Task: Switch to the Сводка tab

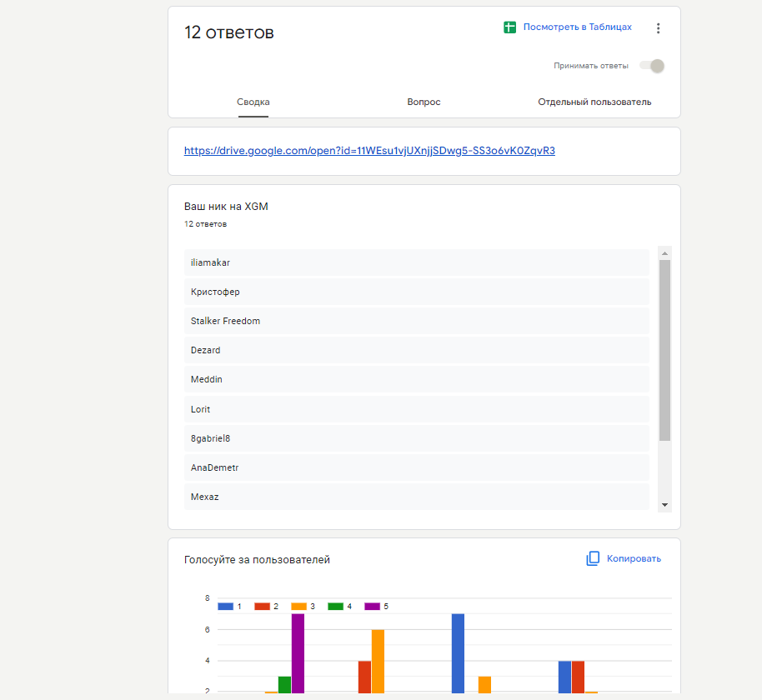Action: click(253, 102)
